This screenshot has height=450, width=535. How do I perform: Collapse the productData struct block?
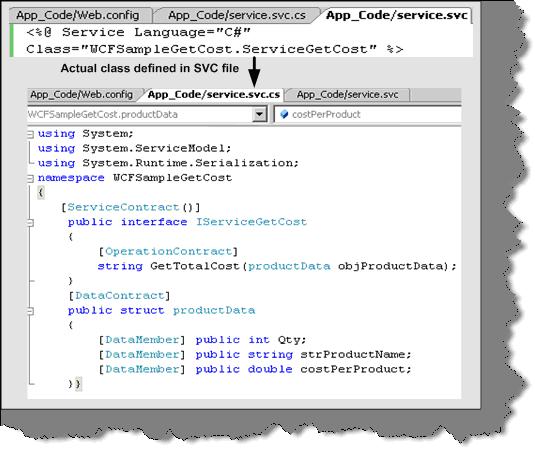pos(31,311)
